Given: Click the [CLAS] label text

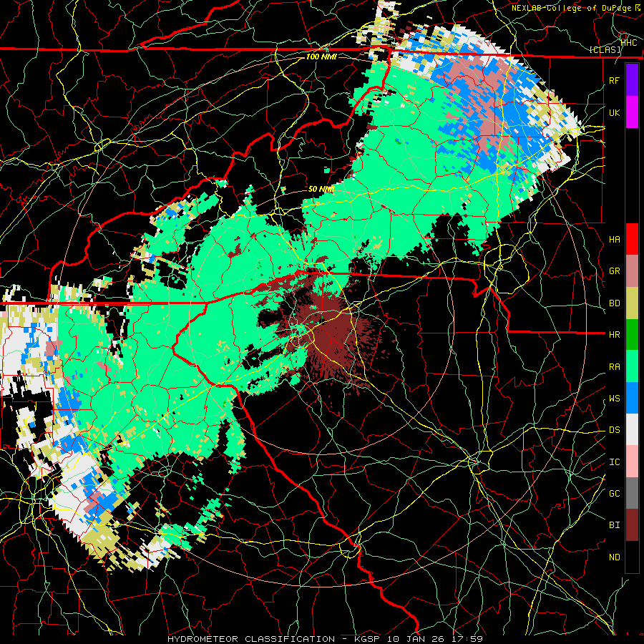Looking at the screenshot, I should 605,50.
